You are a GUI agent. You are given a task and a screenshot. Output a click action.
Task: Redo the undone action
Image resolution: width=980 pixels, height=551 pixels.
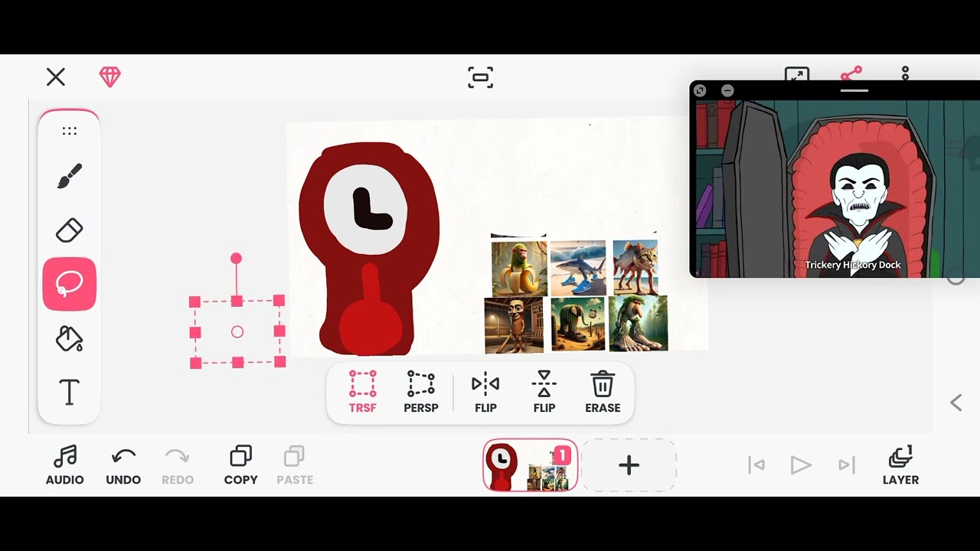point(178,465)
